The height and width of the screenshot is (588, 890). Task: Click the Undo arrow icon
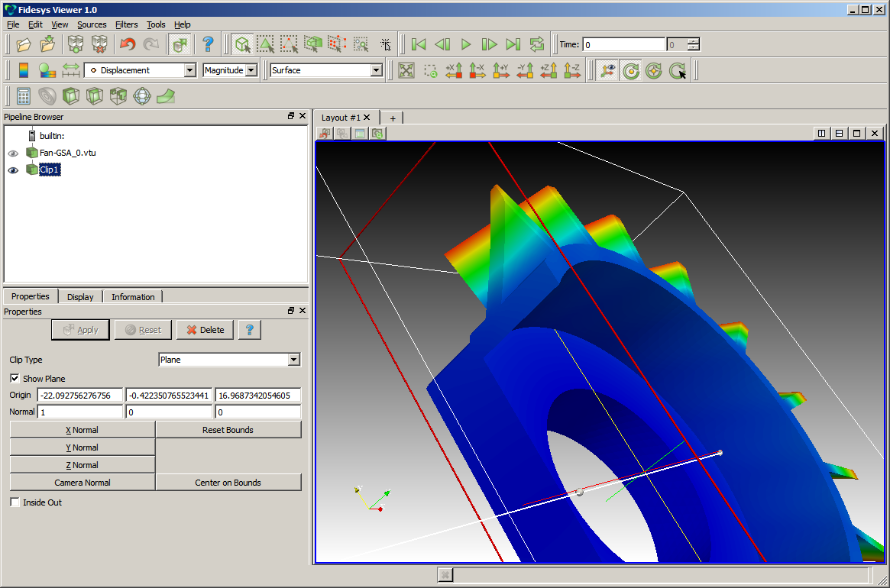127,44
